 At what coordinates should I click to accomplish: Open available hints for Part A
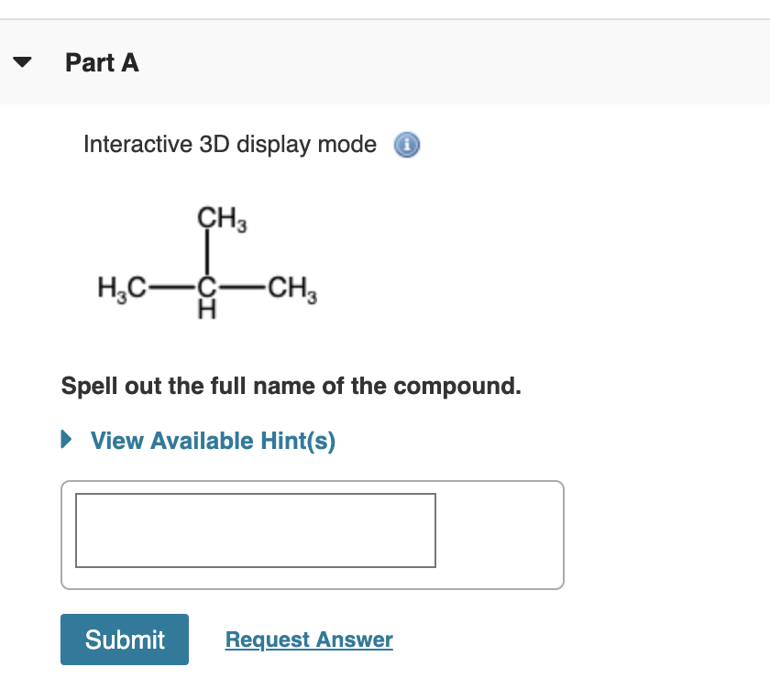click(x=211, y=441)
